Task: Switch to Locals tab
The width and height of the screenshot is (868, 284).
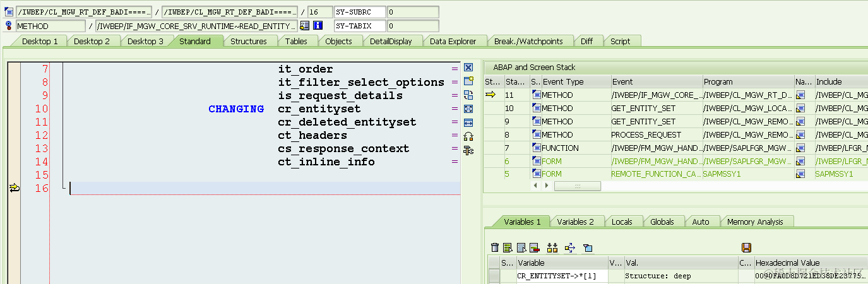Action: (x=622, y=222)
